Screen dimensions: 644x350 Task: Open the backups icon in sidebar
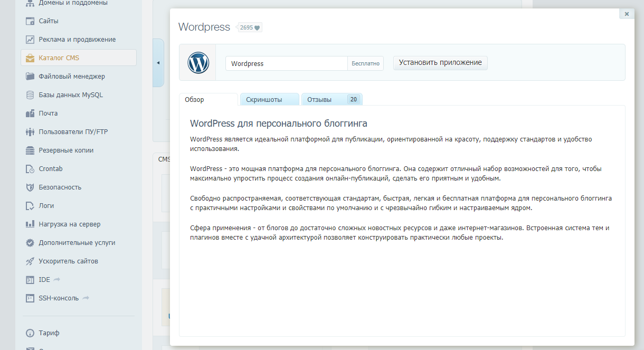pyautogui.click(x=30, y=150)
